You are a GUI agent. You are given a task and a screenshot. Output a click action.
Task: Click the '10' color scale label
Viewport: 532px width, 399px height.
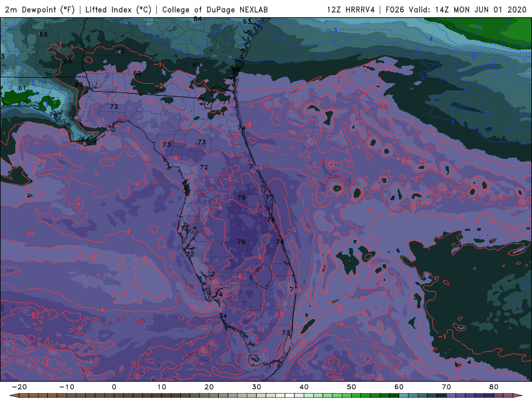tap(162, 387)
